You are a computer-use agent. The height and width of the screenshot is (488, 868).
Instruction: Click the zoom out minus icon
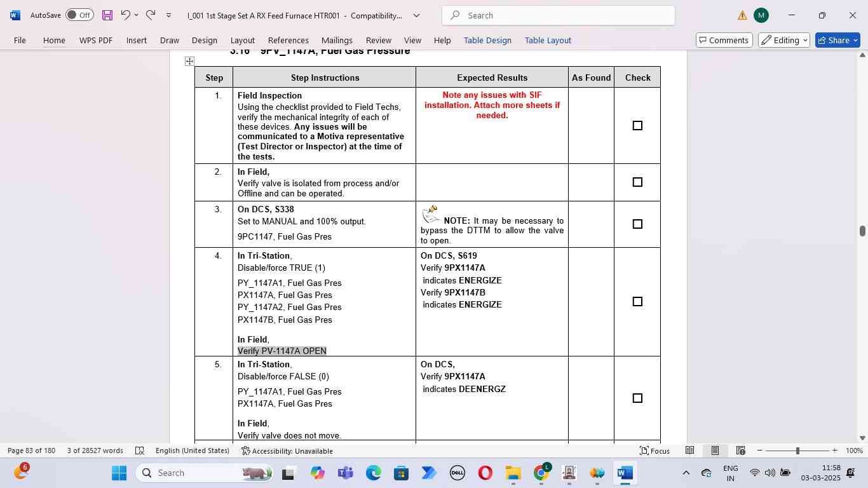(x=760, y=451)
